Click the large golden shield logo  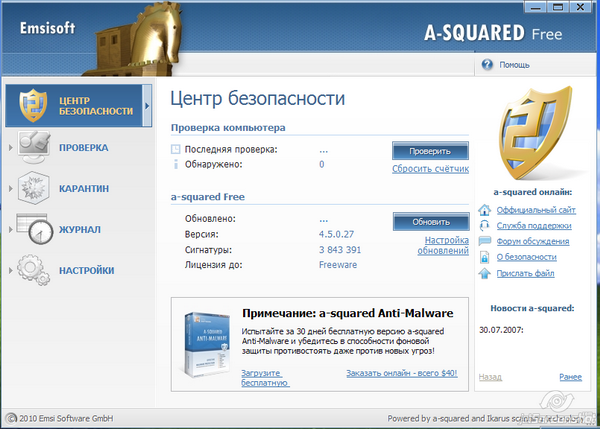tap(536, 133)
